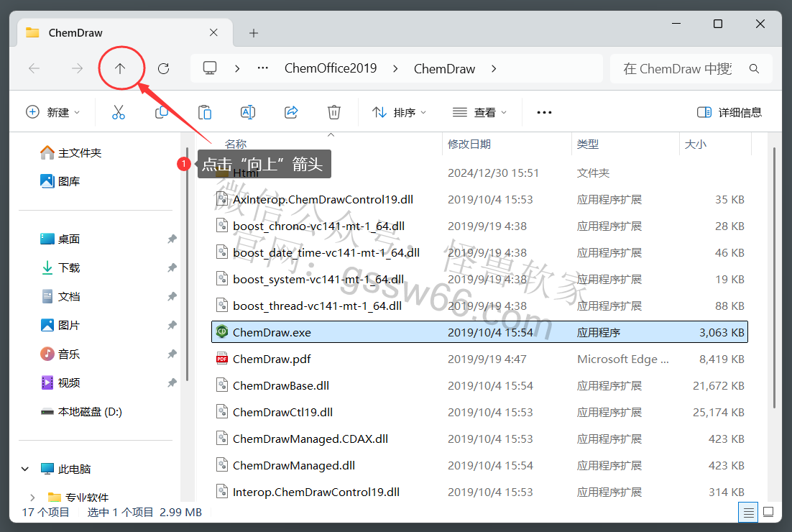
Task: Select ChemDrawManaged.CDAX.dll file
Action: pyautogui.click(x=479, y=439)
